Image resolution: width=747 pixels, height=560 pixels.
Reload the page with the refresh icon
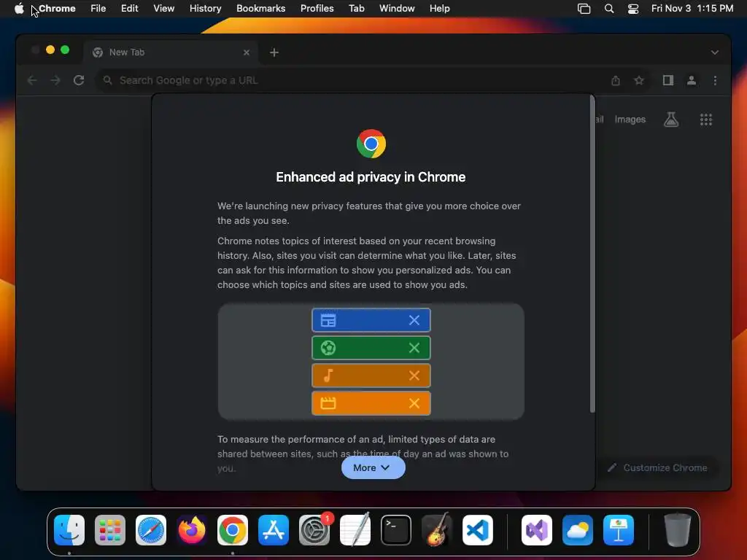click(79, 80)
